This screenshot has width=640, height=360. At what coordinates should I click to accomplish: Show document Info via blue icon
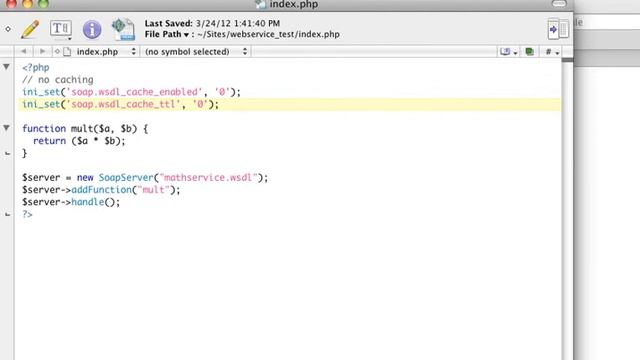pyautogui.click(x=92, y=29)
